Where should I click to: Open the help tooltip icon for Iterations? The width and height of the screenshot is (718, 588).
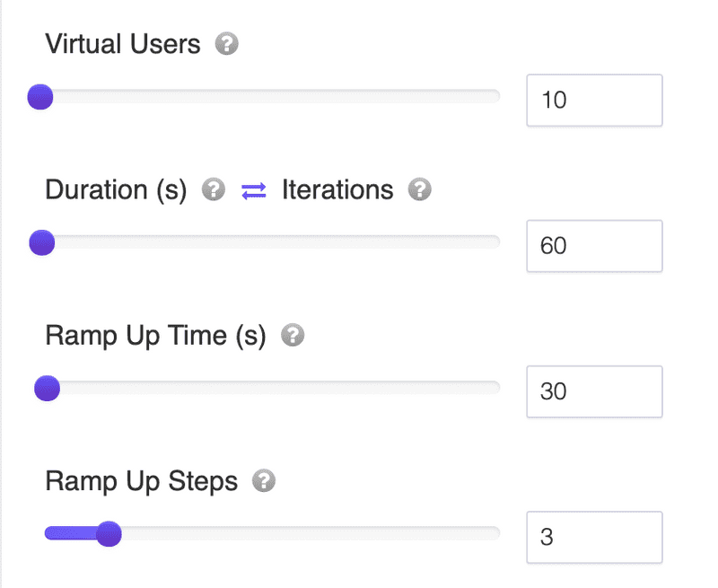419,189
